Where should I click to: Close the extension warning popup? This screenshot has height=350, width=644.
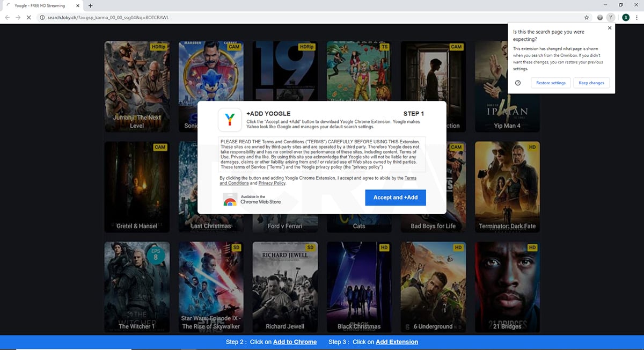tap(609, 28)
